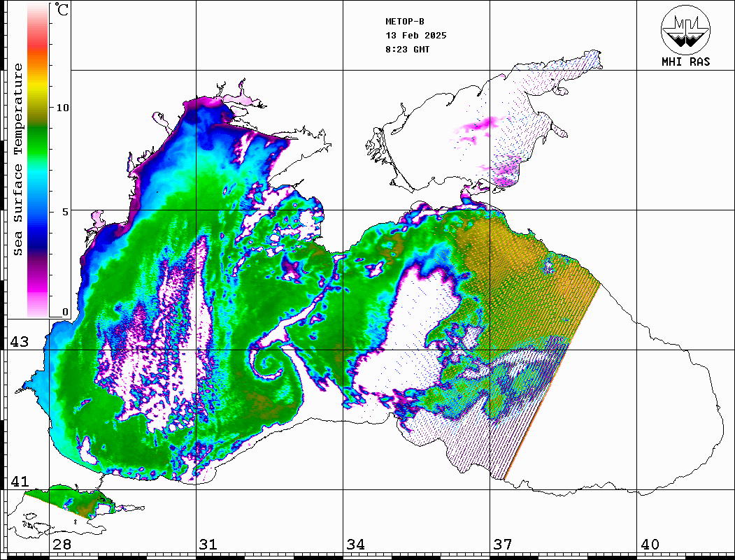Click the 'MHI RAS' label text
The width and height of the screenshot is (735, 560).
click(x=685, y=62)
